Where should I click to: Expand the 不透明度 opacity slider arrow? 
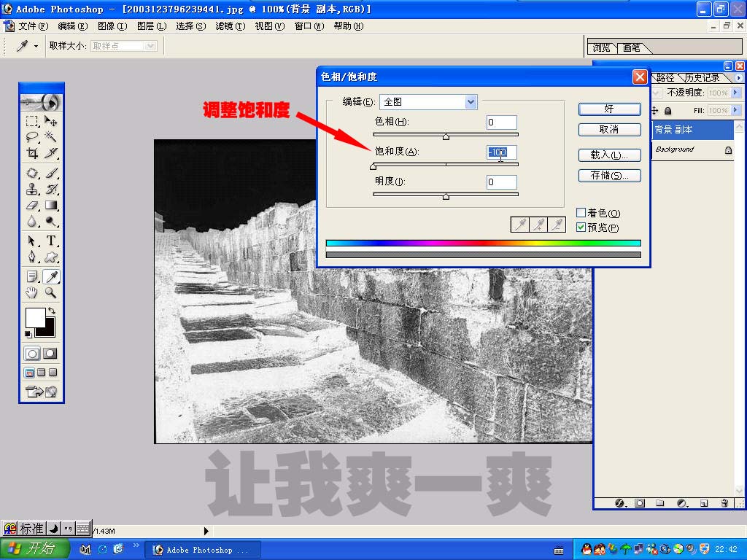(x=735, y=93)
